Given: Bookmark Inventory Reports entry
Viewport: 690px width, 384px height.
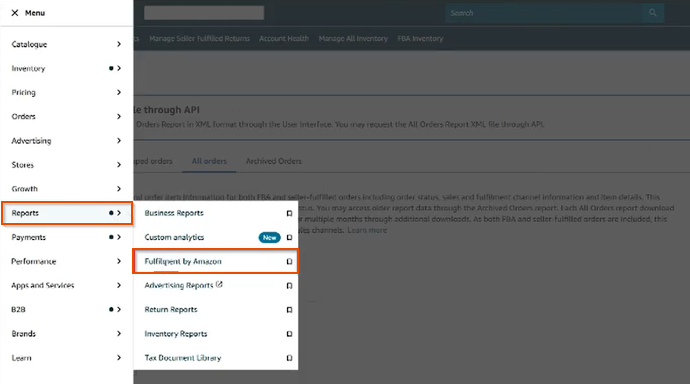Looking at the screenshot, I should click(289, 334).
